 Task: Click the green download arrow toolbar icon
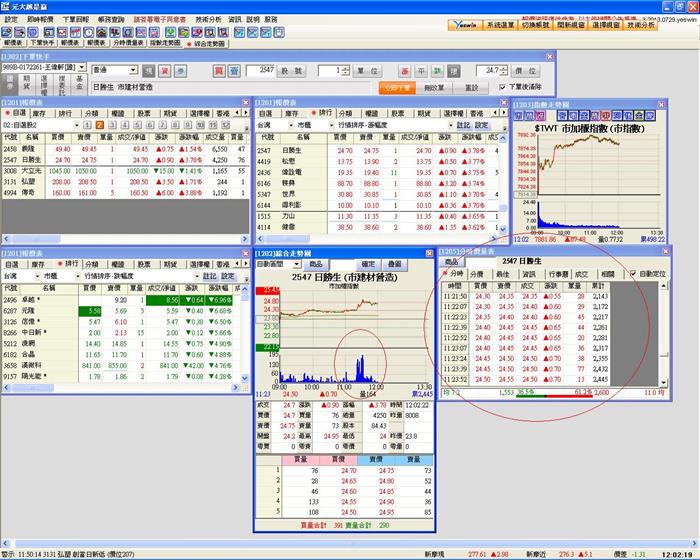(170, 32)
